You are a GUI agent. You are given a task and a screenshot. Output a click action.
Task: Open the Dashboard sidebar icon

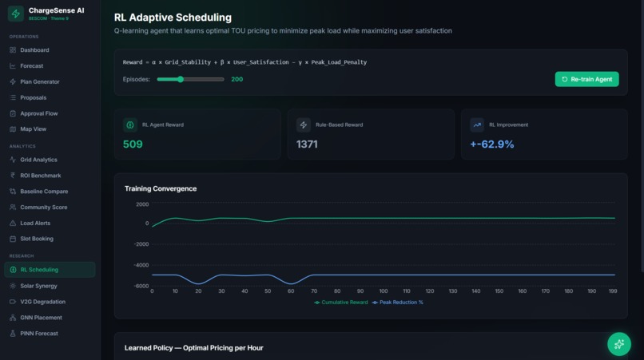(x=13, y=50)
